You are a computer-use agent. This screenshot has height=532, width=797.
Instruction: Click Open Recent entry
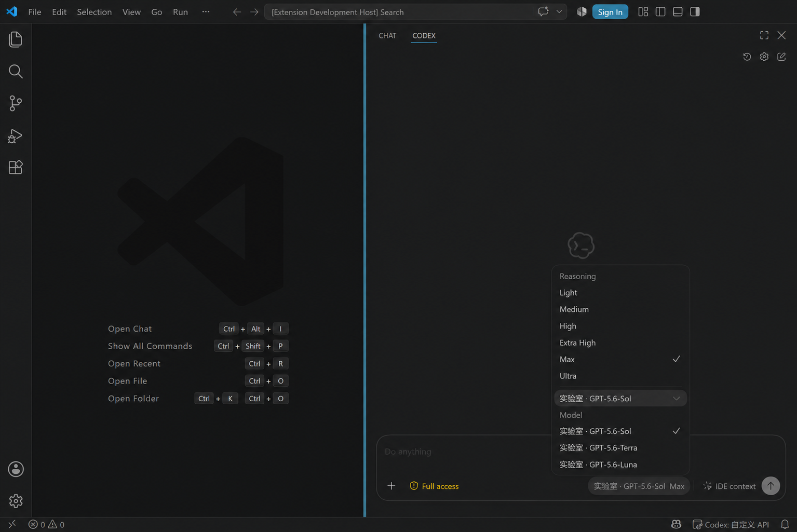click(x=198, y=364)
